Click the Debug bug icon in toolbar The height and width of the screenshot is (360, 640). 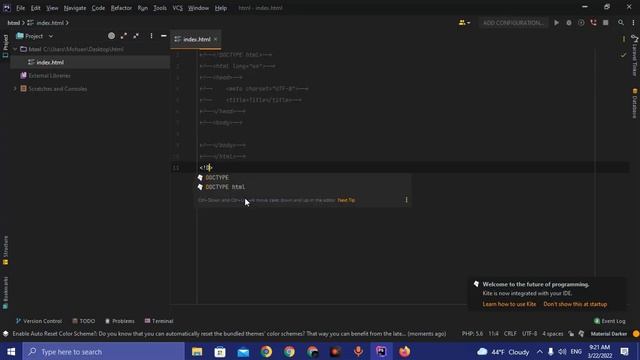pos(569,23)
